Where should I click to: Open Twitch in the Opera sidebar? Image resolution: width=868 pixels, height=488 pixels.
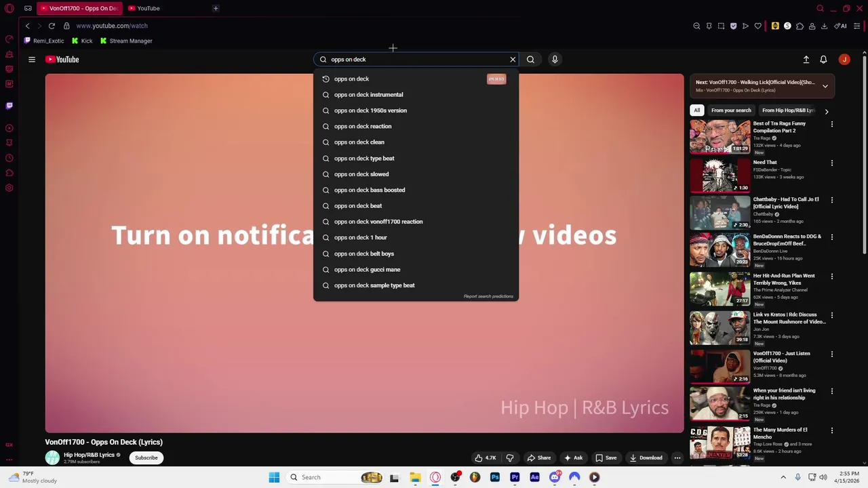[x=9, y=106]
